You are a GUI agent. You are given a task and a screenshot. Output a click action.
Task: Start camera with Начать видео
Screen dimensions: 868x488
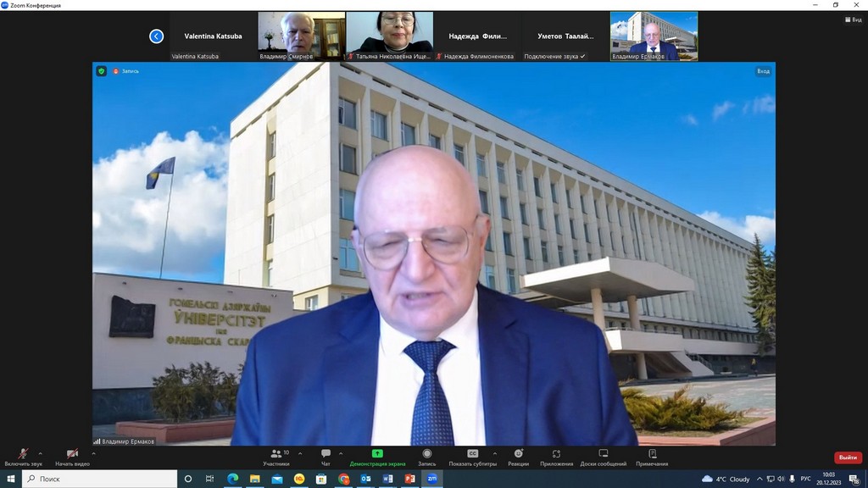(72, 457)
